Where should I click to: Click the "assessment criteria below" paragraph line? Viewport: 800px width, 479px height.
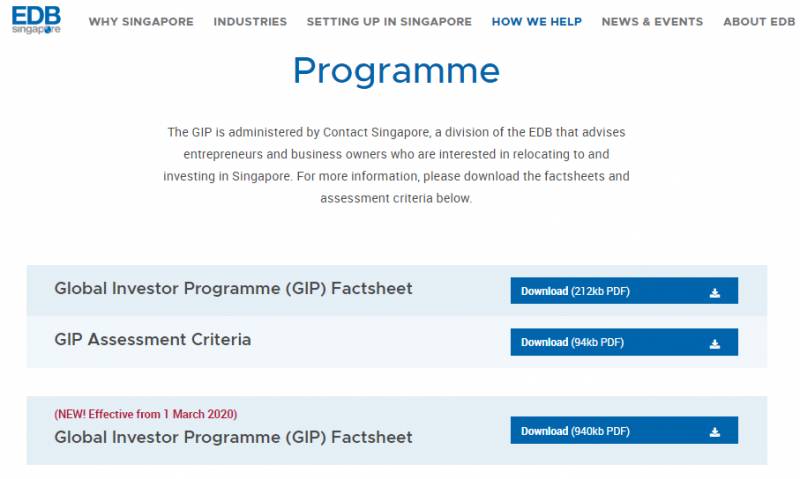pyautogui.click(x=396, y=198)
